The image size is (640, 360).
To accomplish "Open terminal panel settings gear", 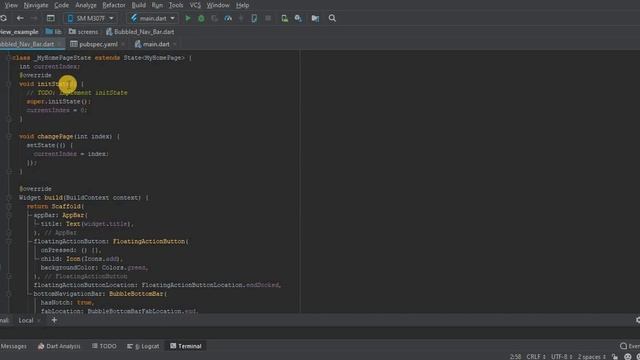I will pyautogui.click(x=638, y=320).
